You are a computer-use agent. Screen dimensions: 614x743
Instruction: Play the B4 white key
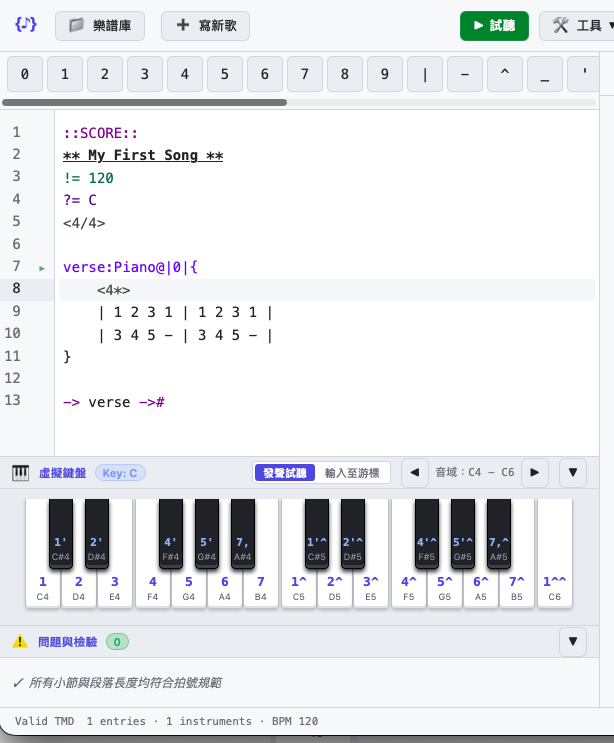click(261, 588)
